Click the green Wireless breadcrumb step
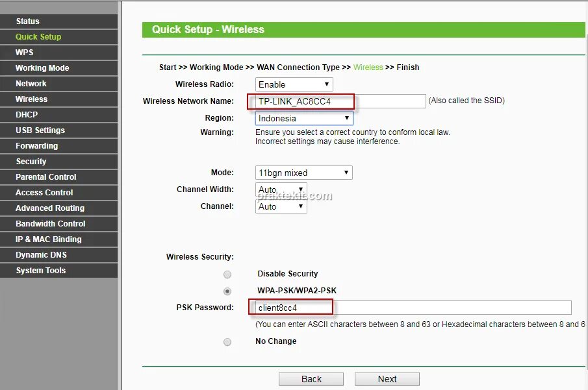588x390 pixels. [368, 67]
